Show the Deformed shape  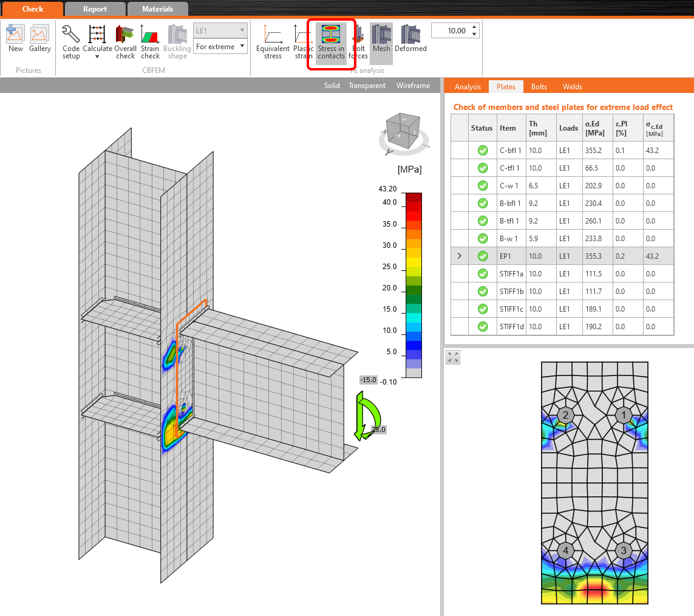[410, 41]
